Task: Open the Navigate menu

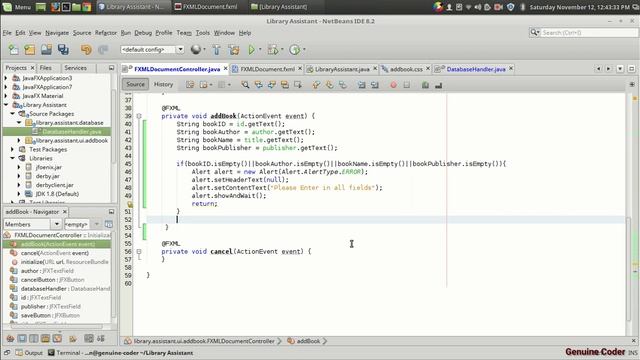Action: pos(57,33)
